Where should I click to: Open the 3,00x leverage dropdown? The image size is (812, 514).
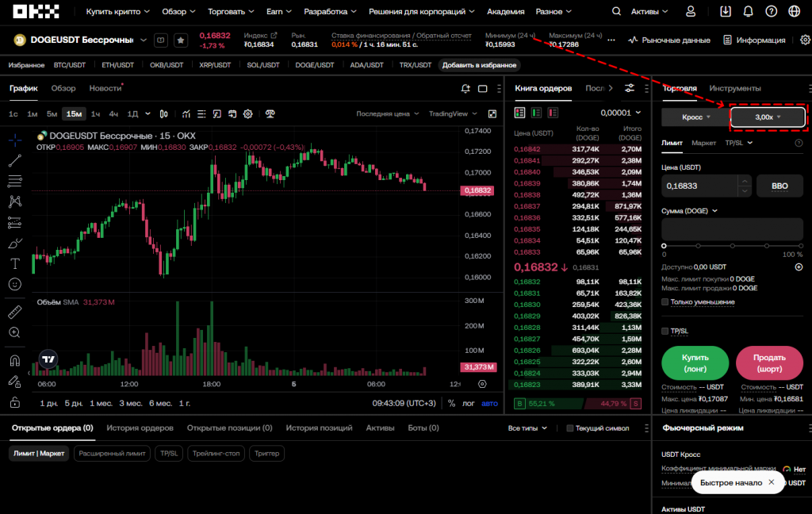click(x=768, y=117)
